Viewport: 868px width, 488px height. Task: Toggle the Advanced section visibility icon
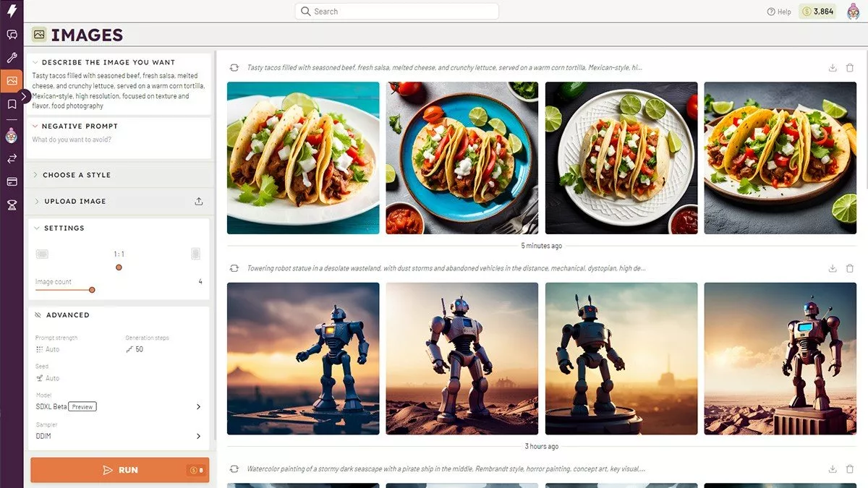(38, 315)
